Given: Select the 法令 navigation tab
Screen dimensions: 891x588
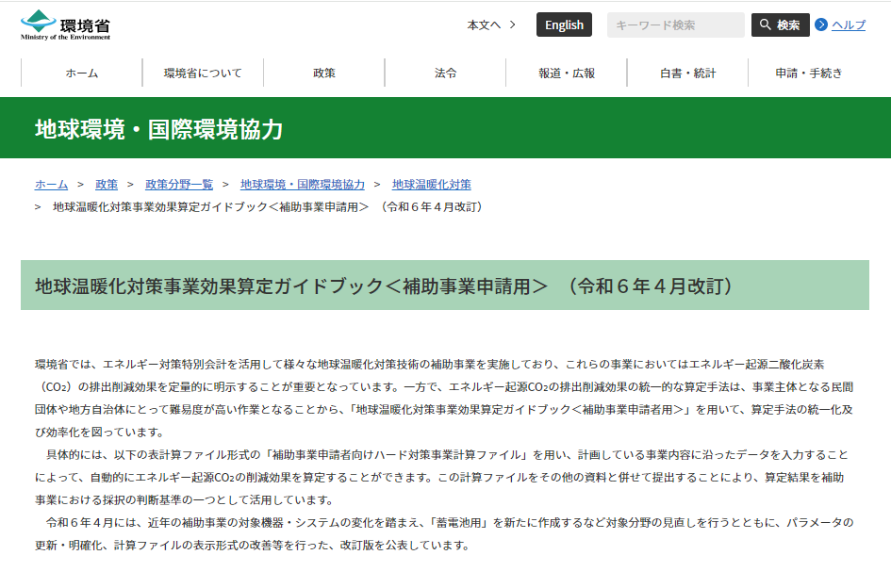Looking at the screenshot, I should click(x=445, y=72).
